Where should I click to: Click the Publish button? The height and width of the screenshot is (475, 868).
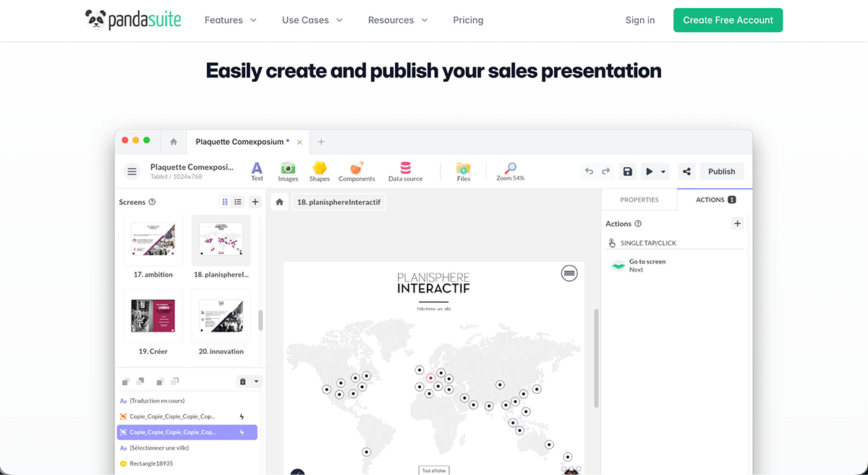tap(721, 172)
